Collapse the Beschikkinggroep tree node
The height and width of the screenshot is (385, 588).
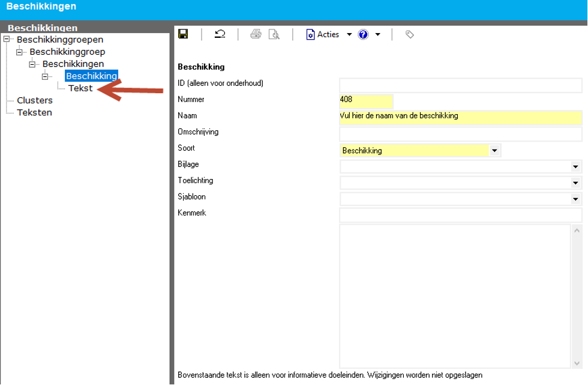click(x=19, y=52)
